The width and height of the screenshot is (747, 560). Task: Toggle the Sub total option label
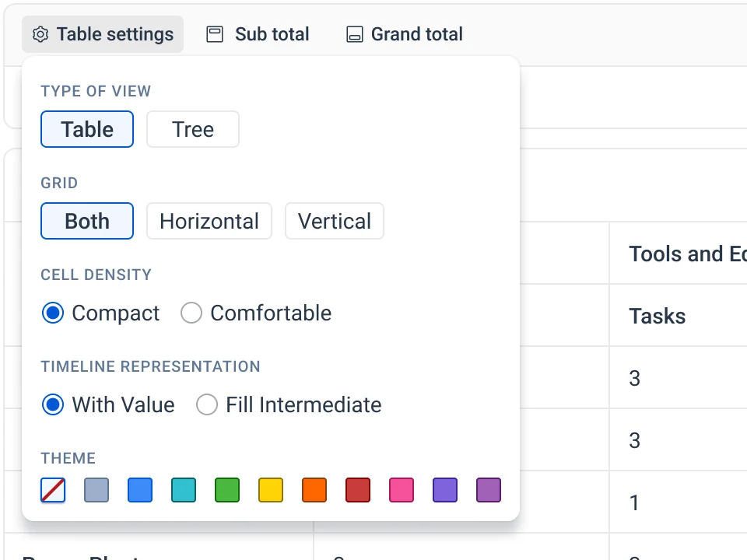pos(272,34)
